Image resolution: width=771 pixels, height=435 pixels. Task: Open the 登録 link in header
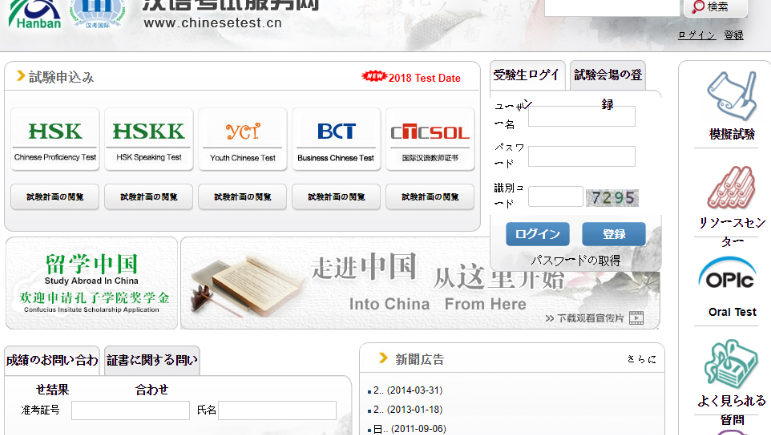tap(734, 35)
